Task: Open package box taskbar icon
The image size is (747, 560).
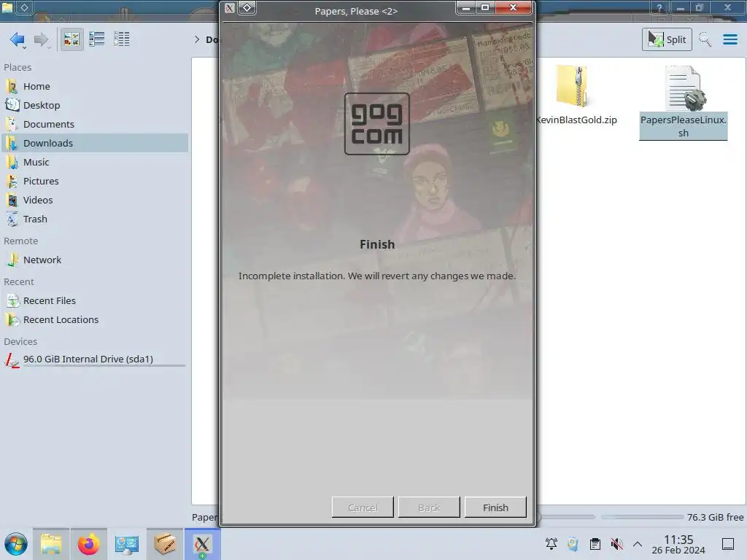Action: 165,544
